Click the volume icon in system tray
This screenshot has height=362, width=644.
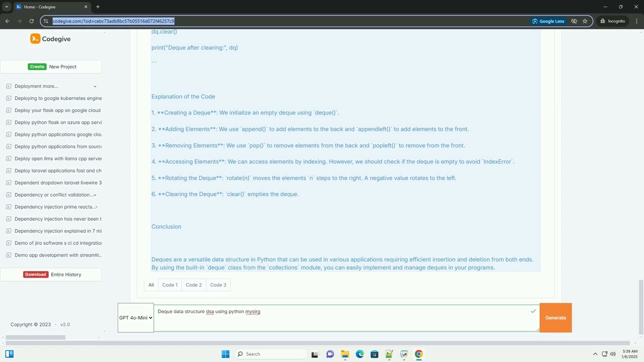tap(613, 354)
